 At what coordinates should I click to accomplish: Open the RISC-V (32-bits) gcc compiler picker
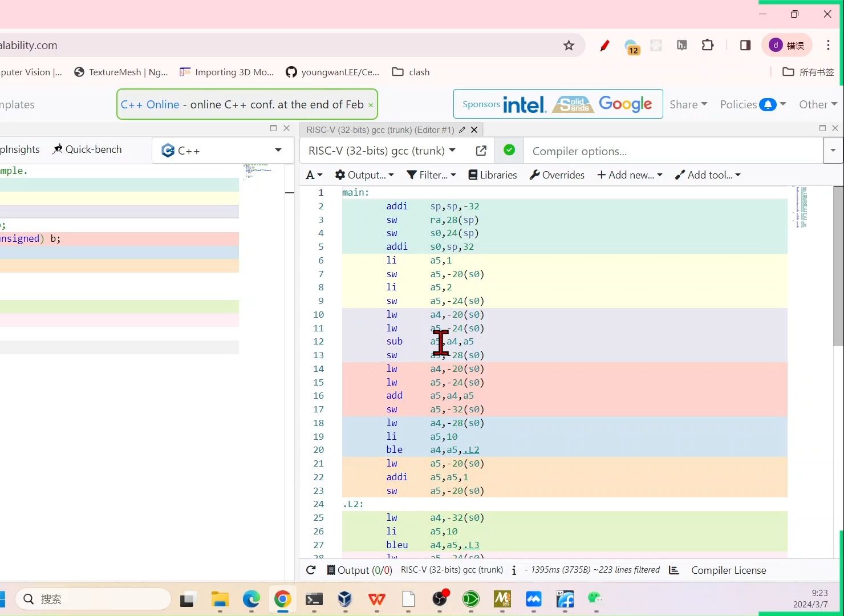[382, 151]
